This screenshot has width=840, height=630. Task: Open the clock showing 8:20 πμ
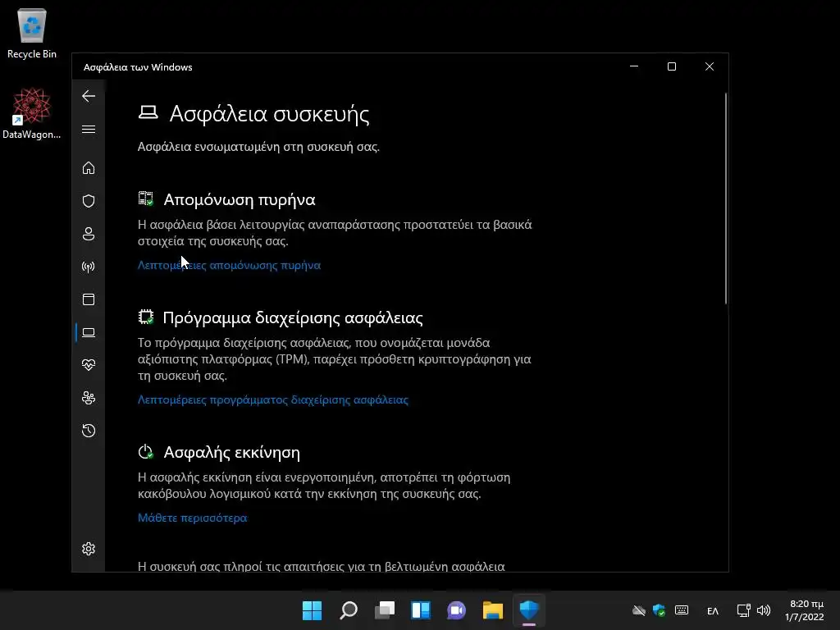pos(805,610)
